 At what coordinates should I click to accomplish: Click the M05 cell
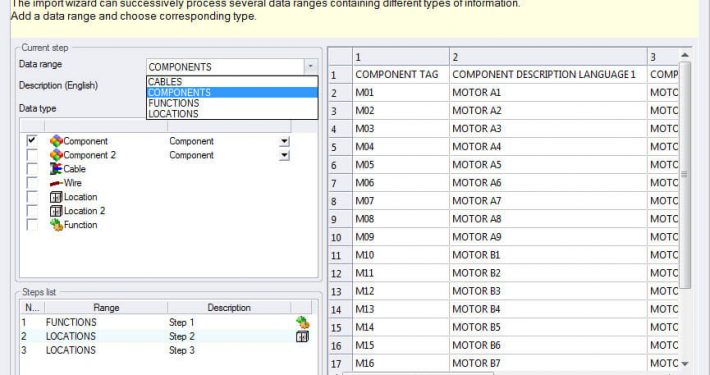pos(401,165)
